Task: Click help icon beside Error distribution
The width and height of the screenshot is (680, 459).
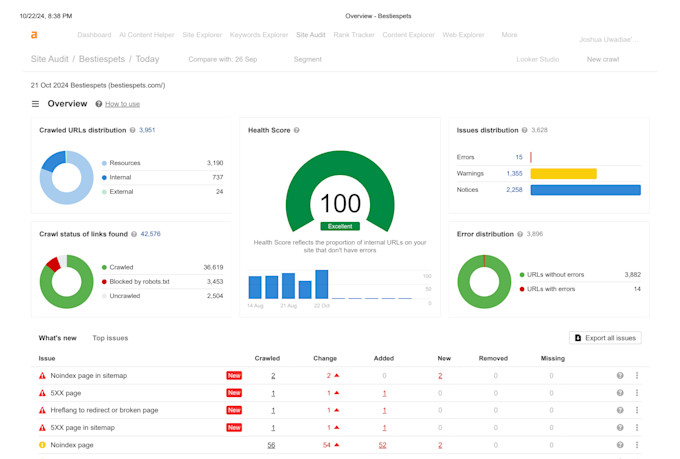Action: click(x=520, y=234)
